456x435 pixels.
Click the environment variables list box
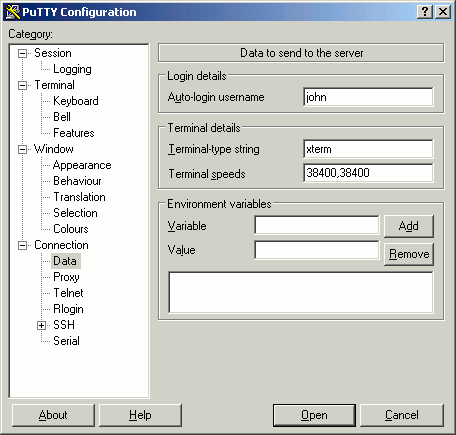(x=301, y=292)
